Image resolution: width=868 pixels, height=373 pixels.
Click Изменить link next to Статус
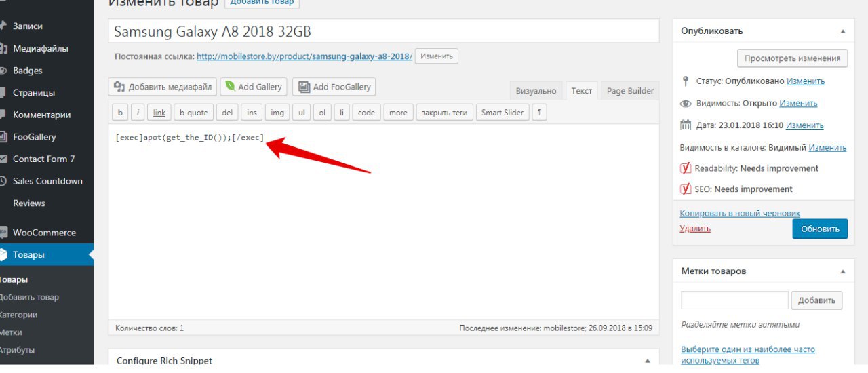click(806, 81)
